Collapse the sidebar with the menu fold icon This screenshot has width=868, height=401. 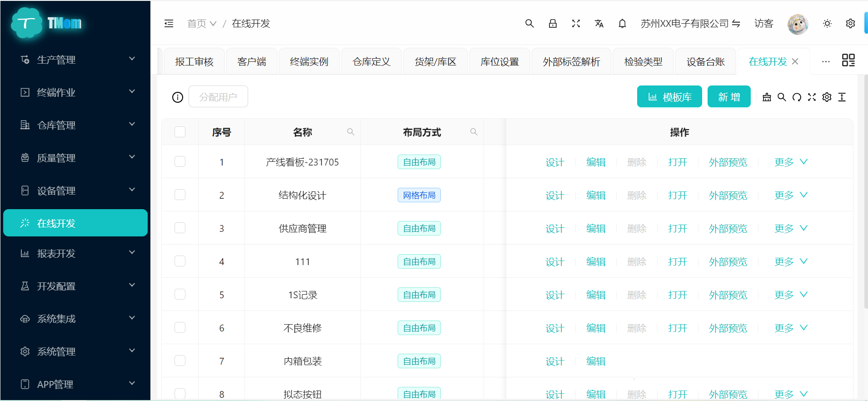click(169, 24)
